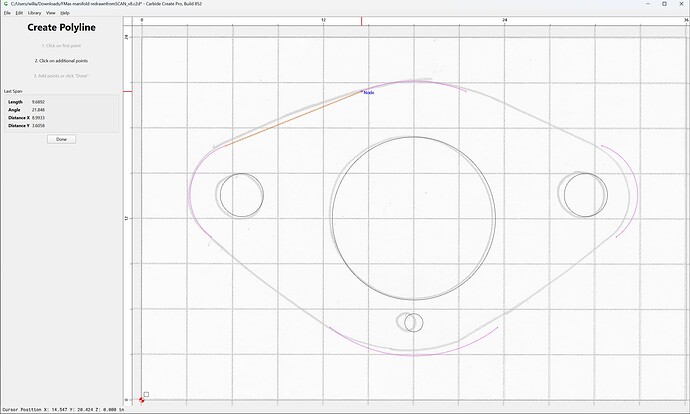Click the red marker on top ruler
Screen dimensions: 690x414
[x=362, y=21]
